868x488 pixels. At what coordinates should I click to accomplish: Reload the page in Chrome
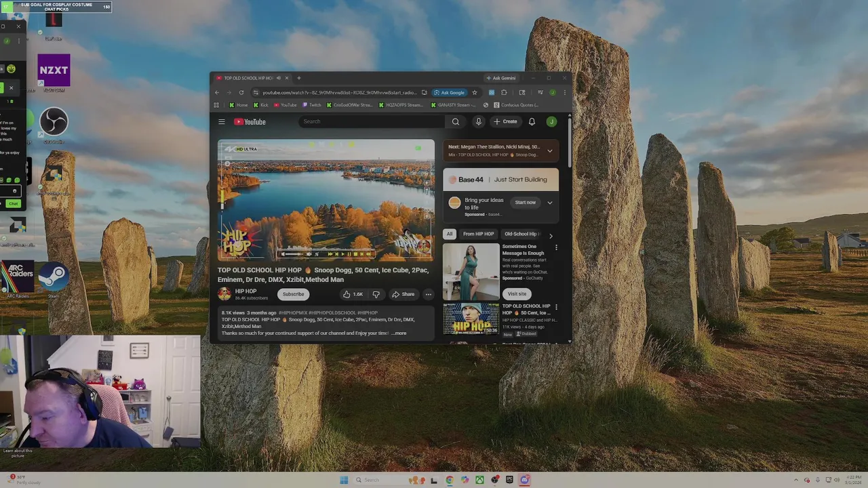pos(241,92)
